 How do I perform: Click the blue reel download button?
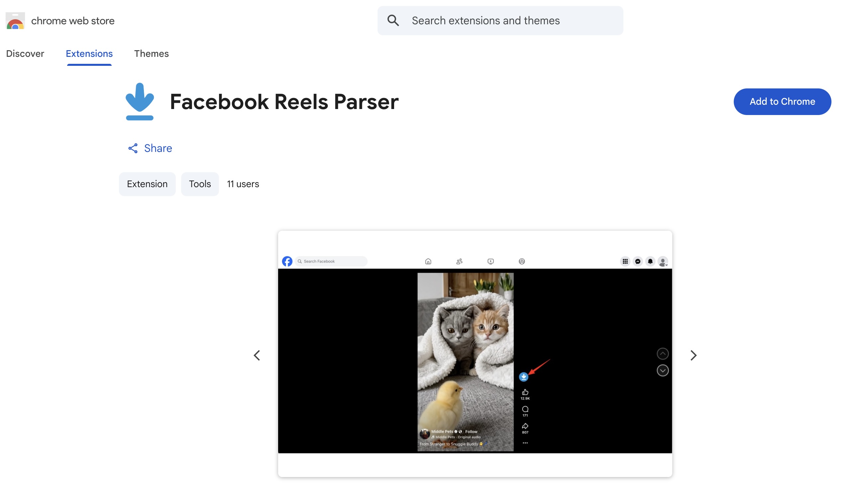coord(524,377)
